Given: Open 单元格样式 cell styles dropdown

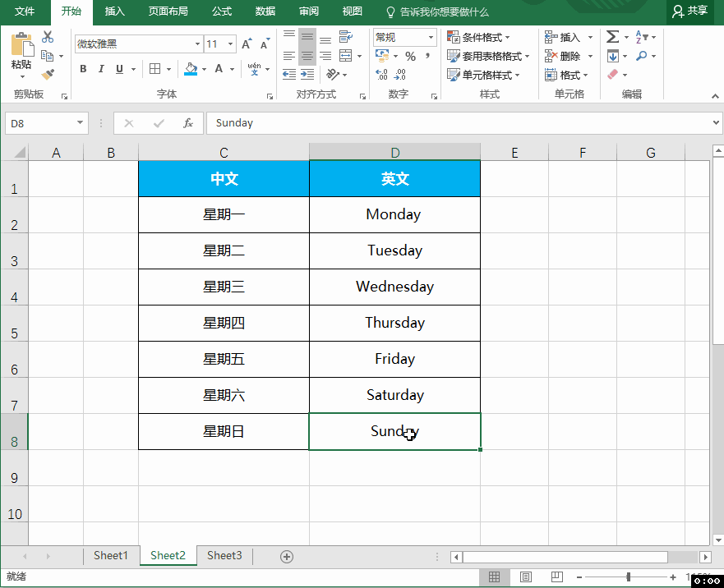Looking at the screenshot, I should point(483,74).
